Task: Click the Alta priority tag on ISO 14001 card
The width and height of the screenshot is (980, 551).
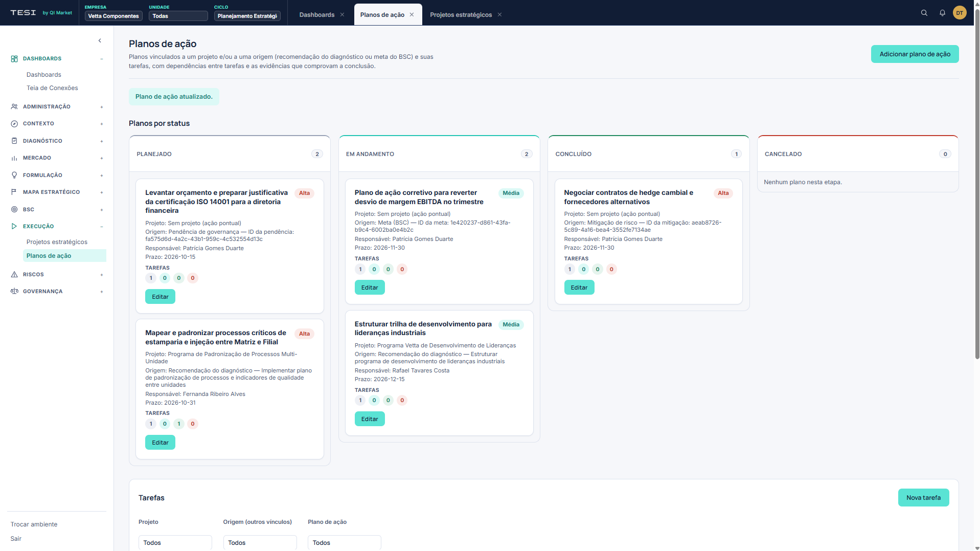Action: pyautogui.click(x=304, y=193)
